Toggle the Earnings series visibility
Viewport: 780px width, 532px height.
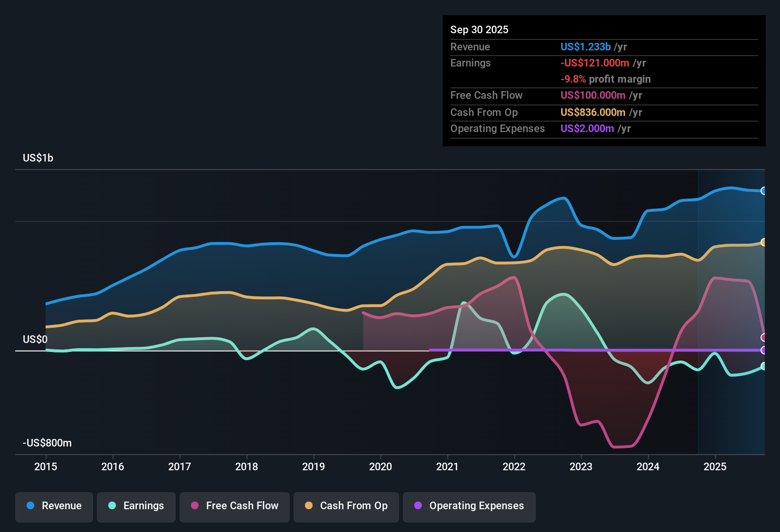tap(136, 506)
